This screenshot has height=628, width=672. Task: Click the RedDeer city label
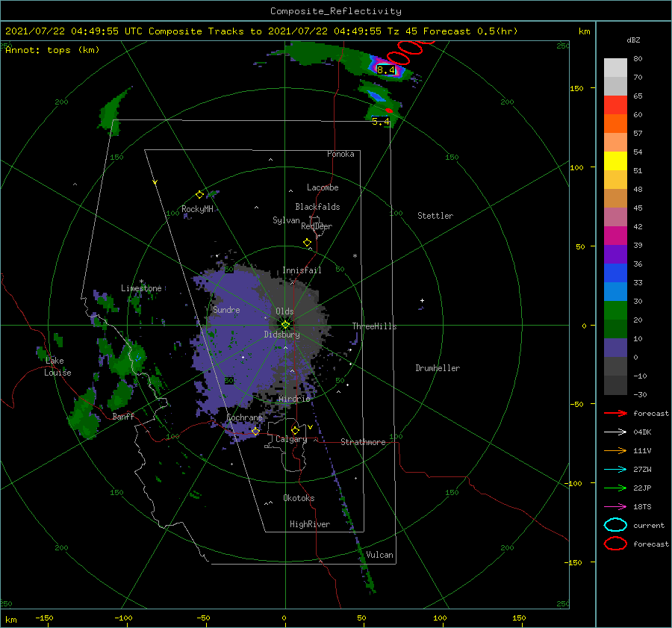point(317,226)
